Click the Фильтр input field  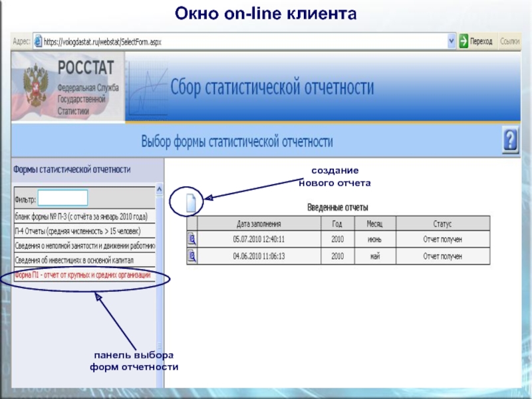(63, 198)
